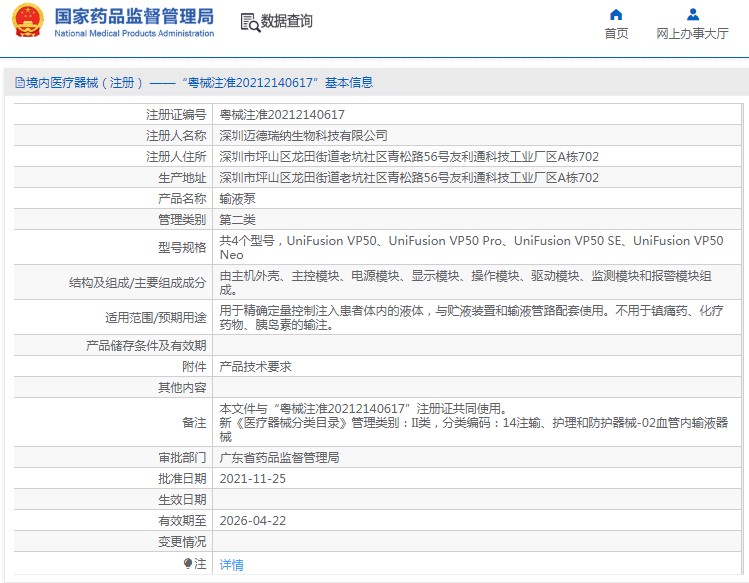
Task: Click the 有效期至 label
Action: click(182, 521)
